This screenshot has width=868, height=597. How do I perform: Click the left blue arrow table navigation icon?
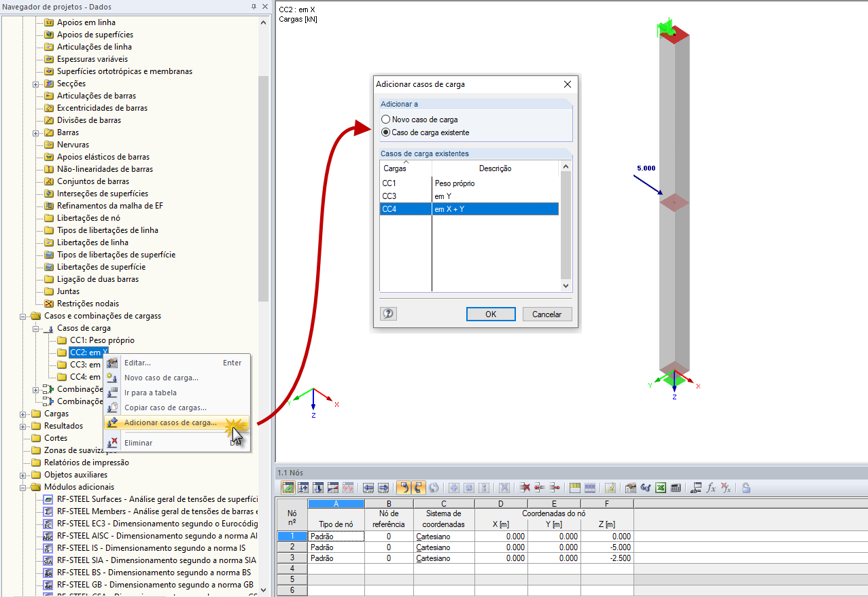tap(368, 488)
